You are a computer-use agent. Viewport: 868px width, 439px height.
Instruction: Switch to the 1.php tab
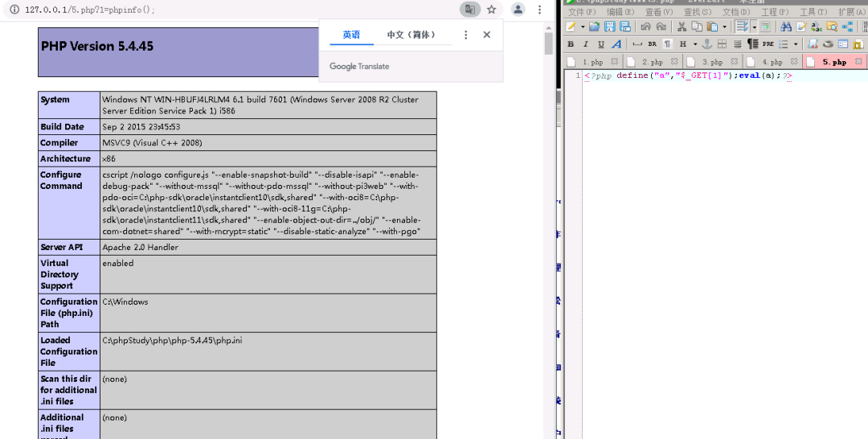pyautogui.click(x=593, y=62)
